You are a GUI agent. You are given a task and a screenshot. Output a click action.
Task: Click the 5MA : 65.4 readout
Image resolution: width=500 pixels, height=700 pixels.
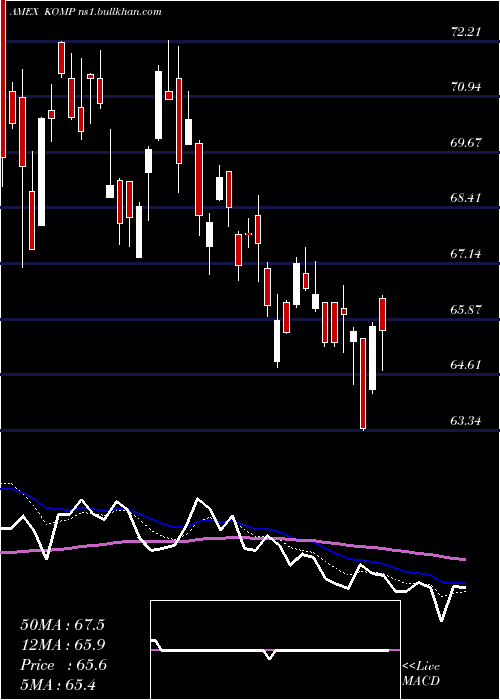pyautogui.click(x=58, y=685)
